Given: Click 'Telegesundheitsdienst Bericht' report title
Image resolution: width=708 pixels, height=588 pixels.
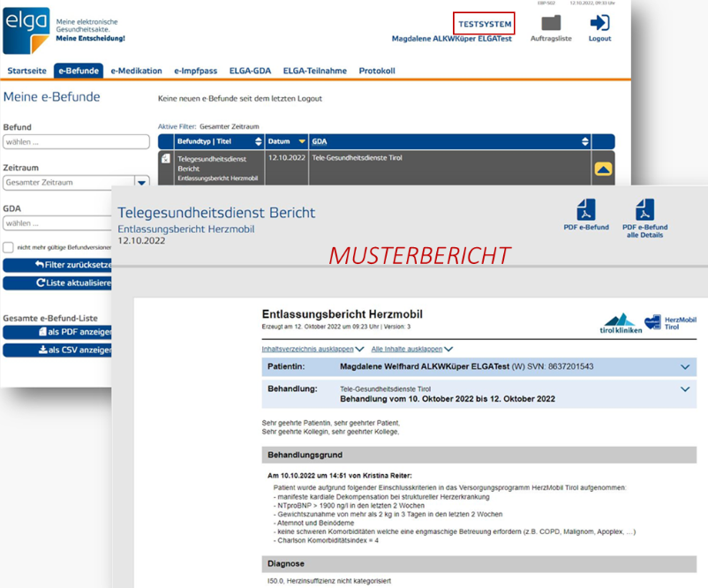Looking at the screenshot, I should [216, 213].
